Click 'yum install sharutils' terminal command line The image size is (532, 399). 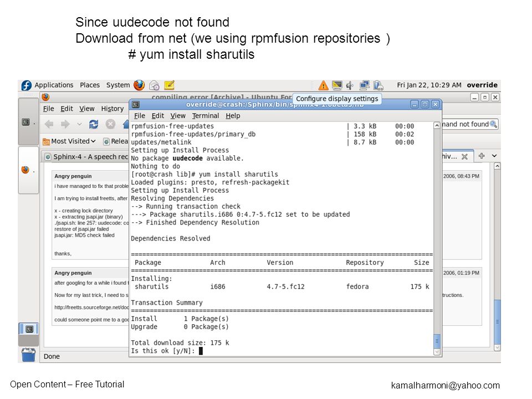[x=204, y=174]
